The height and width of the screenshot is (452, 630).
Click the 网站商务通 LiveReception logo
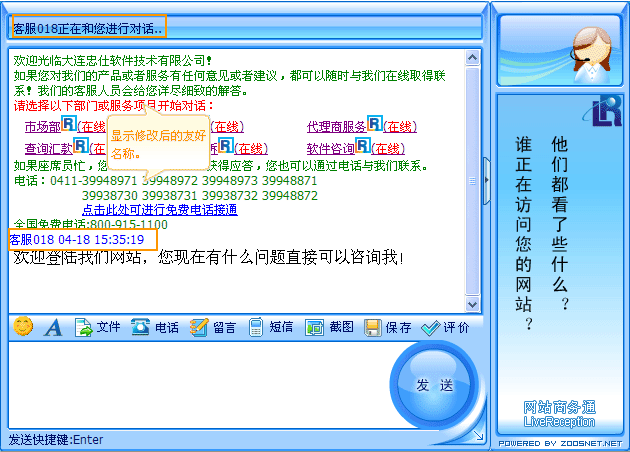pyautogui.click(x=559, y=412)
